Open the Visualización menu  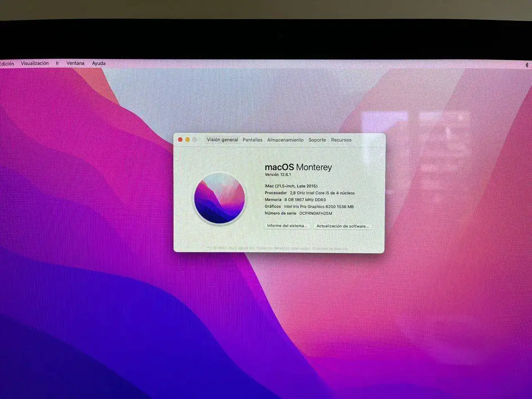(35, 64)
